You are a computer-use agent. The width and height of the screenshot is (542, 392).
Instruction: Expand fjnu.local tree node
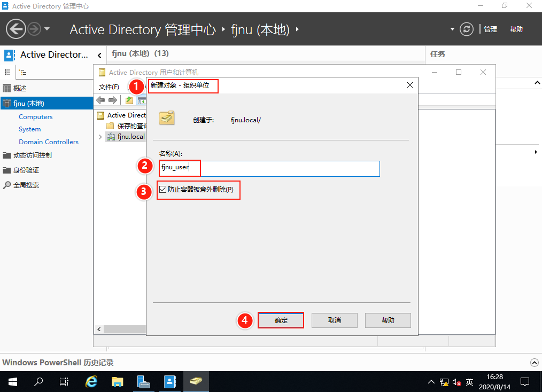100,137
